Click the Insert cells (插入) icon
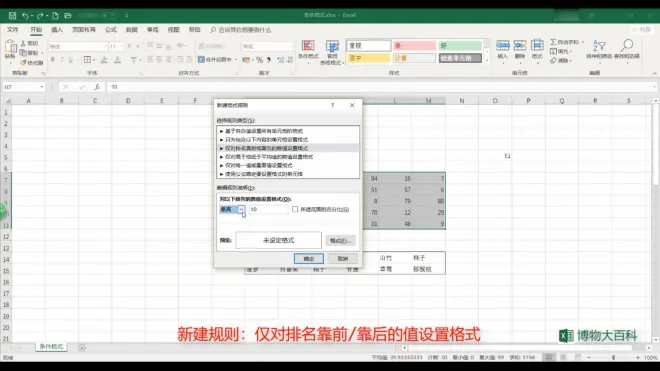The image size is (660, 371). [x=503, y=49]
